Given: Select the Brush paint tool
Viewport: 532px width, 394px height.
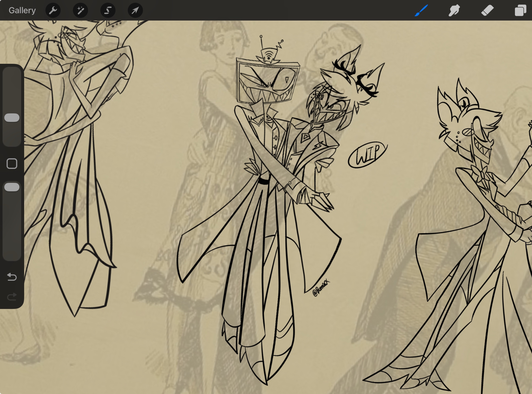Looking at the screenshot, I should [x=421, y=10].
